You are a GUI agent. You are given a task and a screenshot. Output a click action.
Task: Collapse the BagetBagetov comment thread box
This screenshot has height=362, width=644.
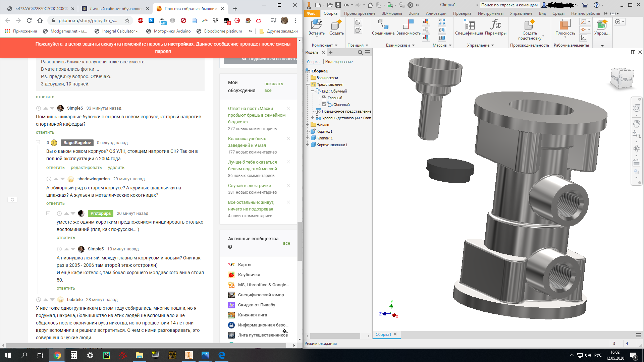[38, 142]
